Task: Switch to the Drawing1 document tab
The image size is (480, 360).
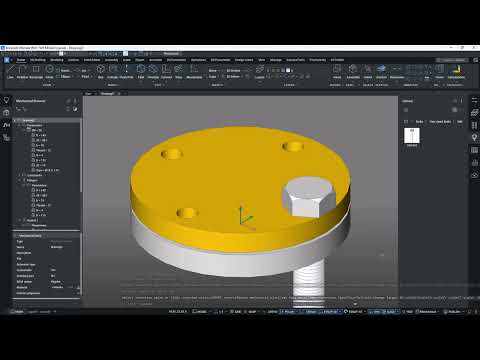Action: coord(107,94)
